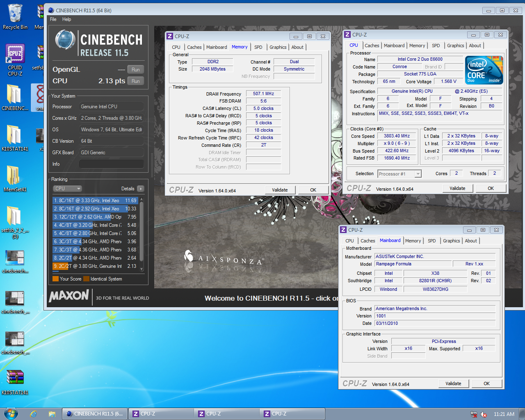This screenshot has height=420, width=525.
Task: Open the Recycle Bin desktop icon
Action: click(x=15, y=16)
